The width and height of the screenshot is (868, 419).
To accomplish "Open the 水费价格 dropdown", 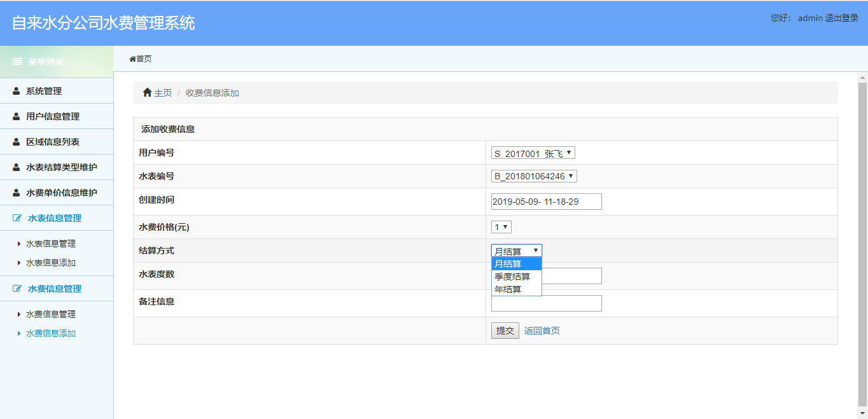I will [500, 226].
